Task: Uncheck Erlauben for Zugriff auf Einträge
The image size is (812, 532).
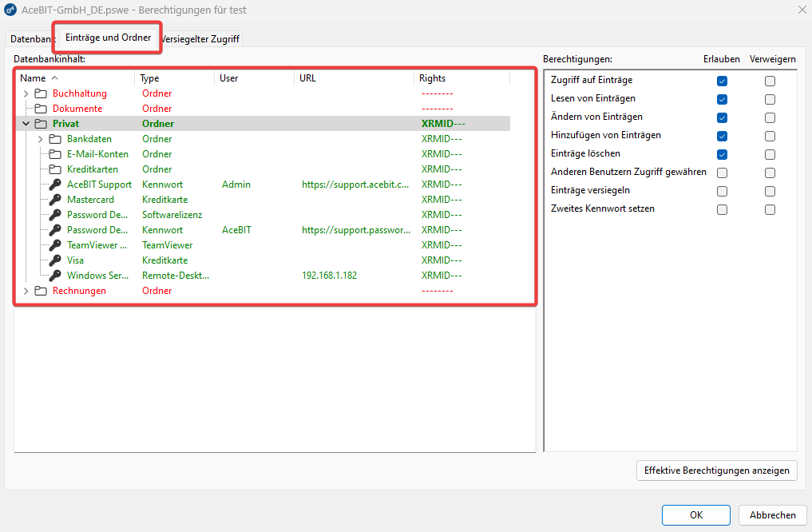Action: pyautogui.click(x=722, y=81)
